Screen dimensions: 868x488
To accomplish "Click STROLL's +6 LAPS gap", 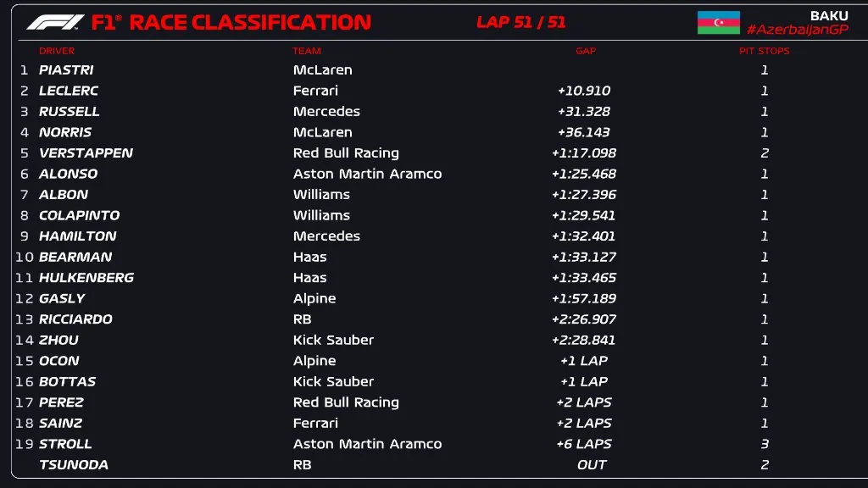I will pyautogui.click(x=584, y=444).
